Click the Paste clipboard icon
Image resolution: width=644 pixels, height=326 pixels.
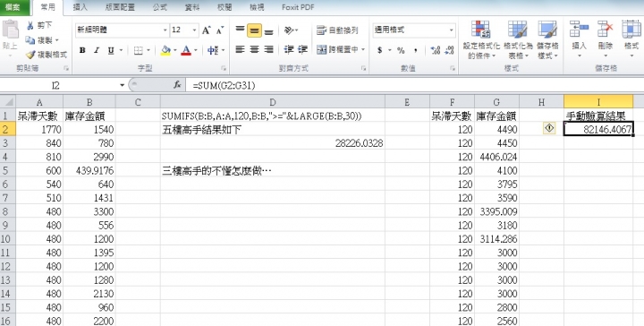pyautogui.click(x=10, y=30)
